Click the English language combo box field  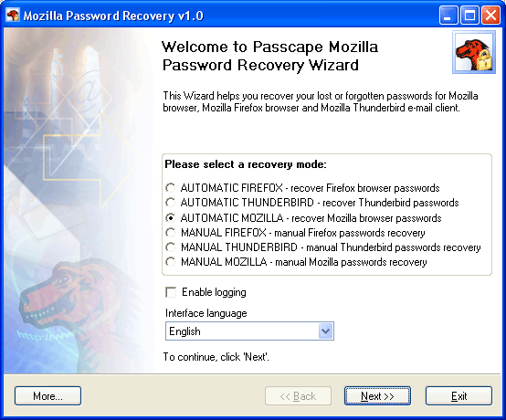[249, 331]
